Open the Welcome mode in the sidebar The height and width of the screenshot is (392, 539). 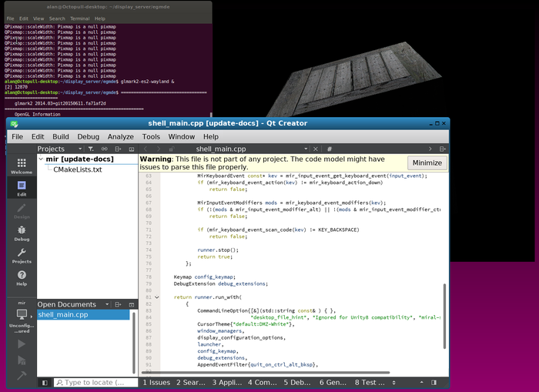pos(21,164)
